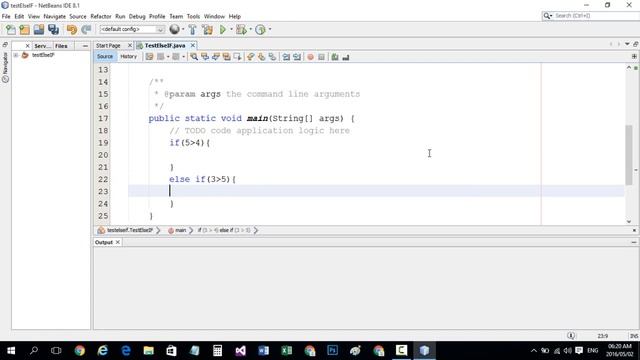Close the Output panel tab
This screenshot has width=640, height=360.
(118, 242)
